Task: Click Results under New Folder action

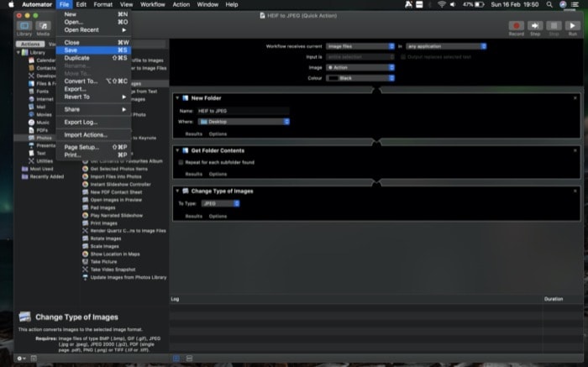Action: click(x=194, y=134)
